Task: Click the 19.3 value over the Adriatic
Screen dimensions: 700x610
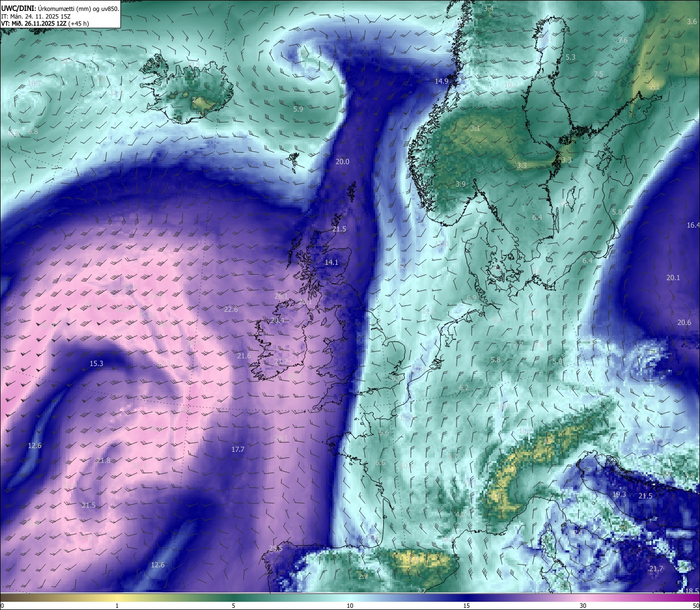Action: [619, 494]
